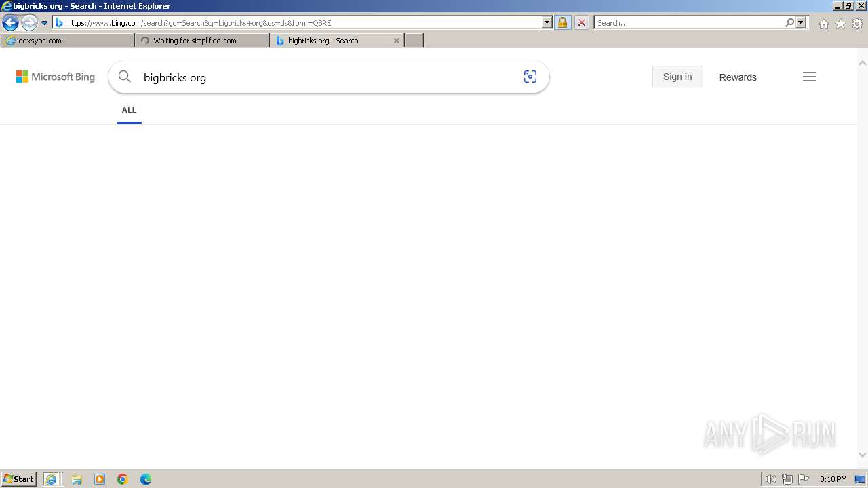This screenshot has height=488, width=868.
Task: Select the ALL results tab
Action: (x=129, y=110)
